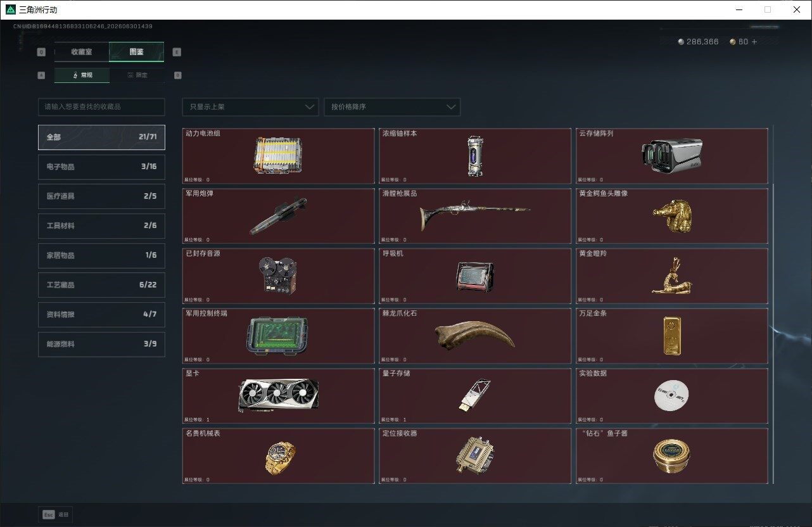Filter by 医疗道具 category
This screenshot has height=527, width=812.
(101, 196)
